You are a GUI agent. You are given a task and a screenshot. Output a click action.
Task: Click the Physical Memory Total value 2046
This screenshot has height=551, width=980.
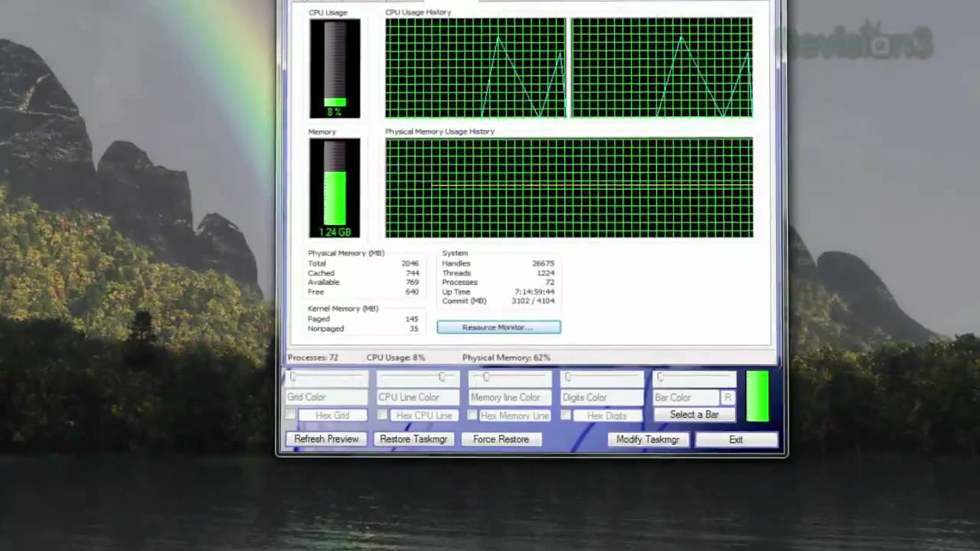410,263
